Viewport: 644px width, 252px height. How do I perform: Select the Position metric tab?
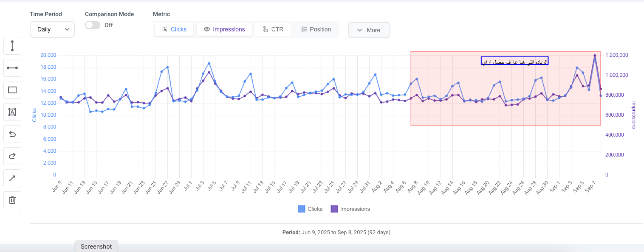click(x=316, y=29)
